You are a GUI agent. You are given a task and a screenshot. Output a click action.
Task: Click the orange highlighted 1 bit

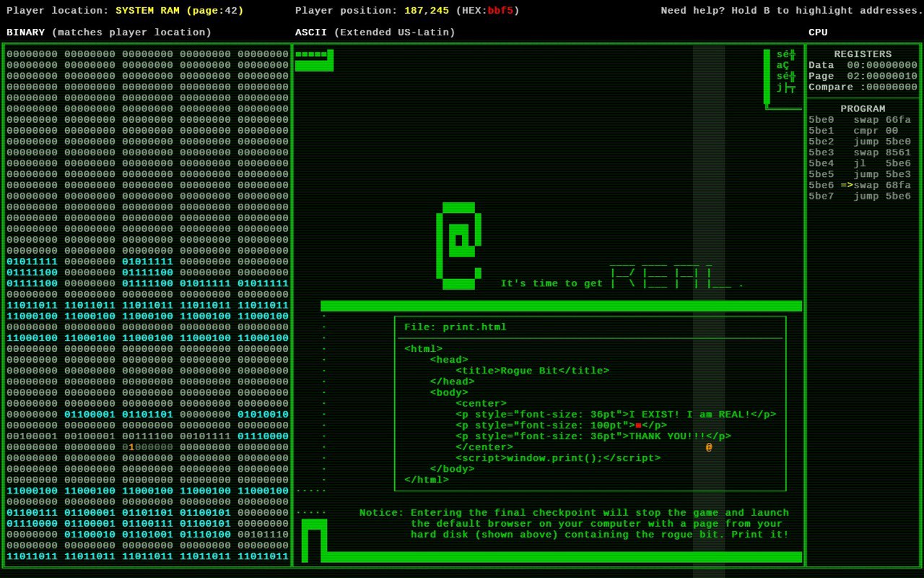coord(131,447)
